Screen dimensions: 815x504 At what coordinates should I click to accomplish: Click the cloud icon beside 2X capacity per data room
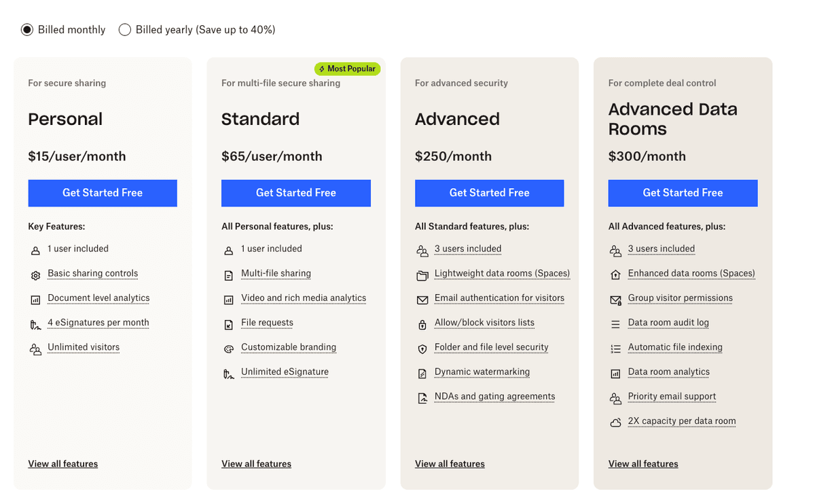(x=616, y=422)
